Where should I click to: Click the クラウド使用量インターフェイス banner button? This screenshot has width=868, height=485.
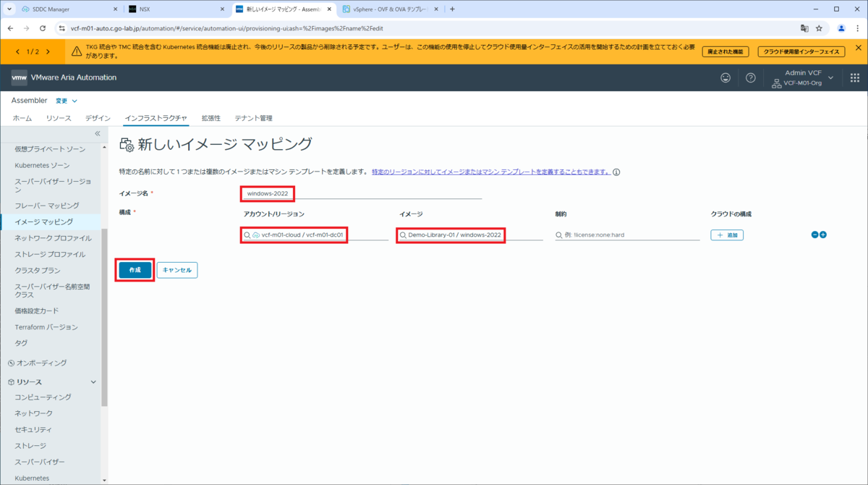(803, 51)
